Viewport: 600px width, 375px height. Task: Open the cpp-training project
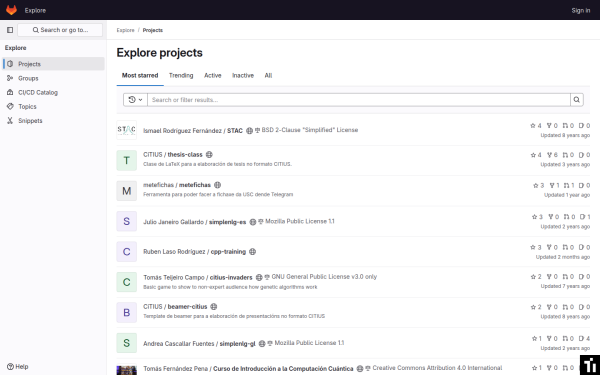tap(194, 251)
